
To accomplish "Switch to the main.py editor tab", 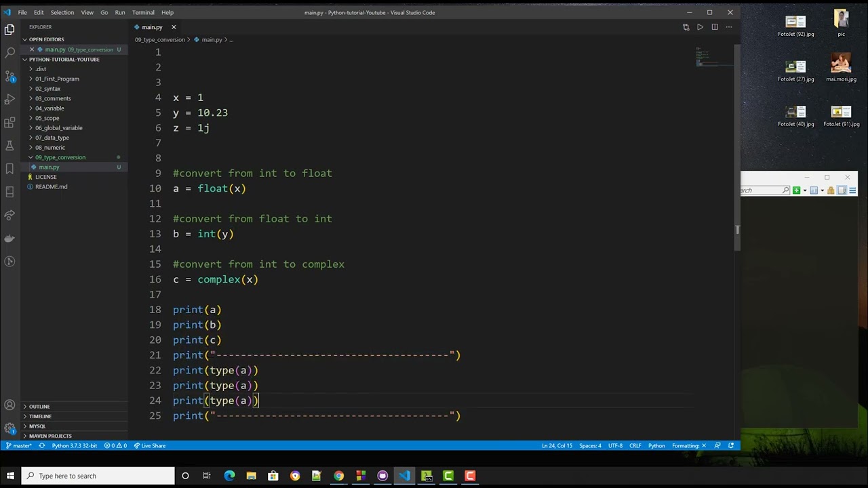I will (152, 27).
